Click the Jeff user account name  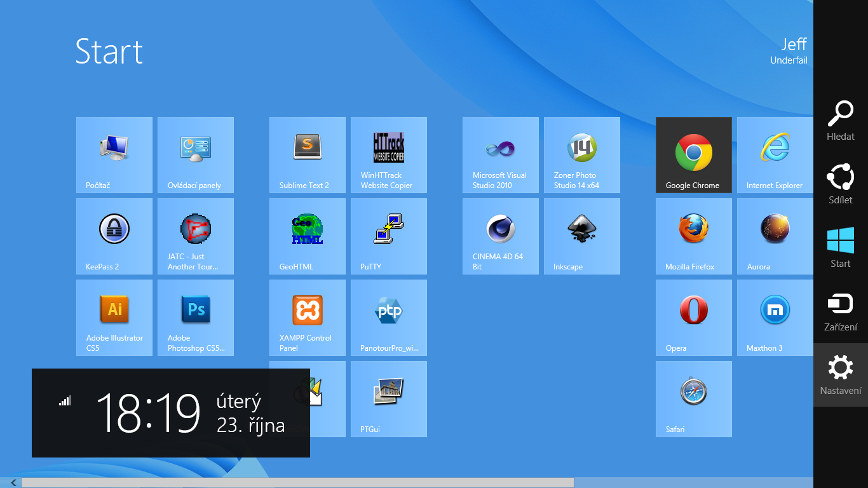(x=793, y=44)
